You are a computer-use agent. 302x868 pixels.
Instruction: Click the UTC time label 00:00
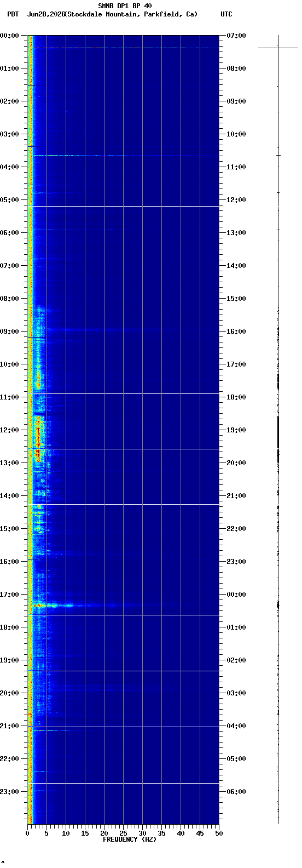coord(236,595)
